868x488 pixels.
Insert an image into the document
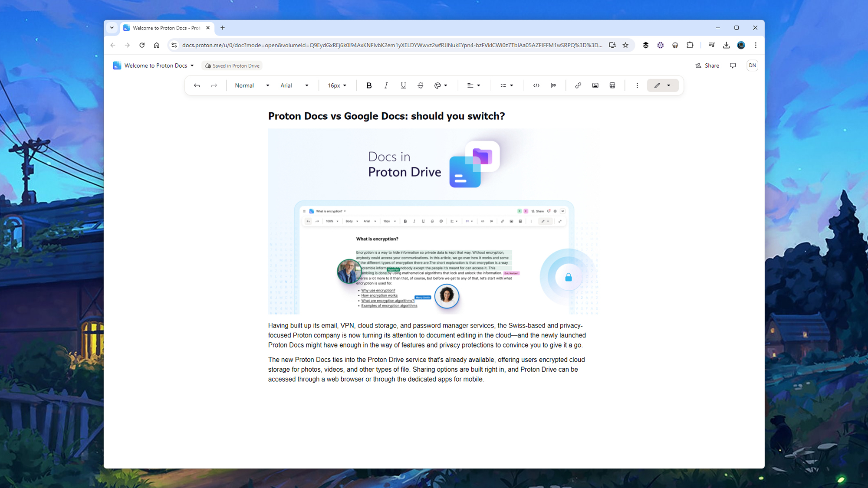[x=595, y=85]
